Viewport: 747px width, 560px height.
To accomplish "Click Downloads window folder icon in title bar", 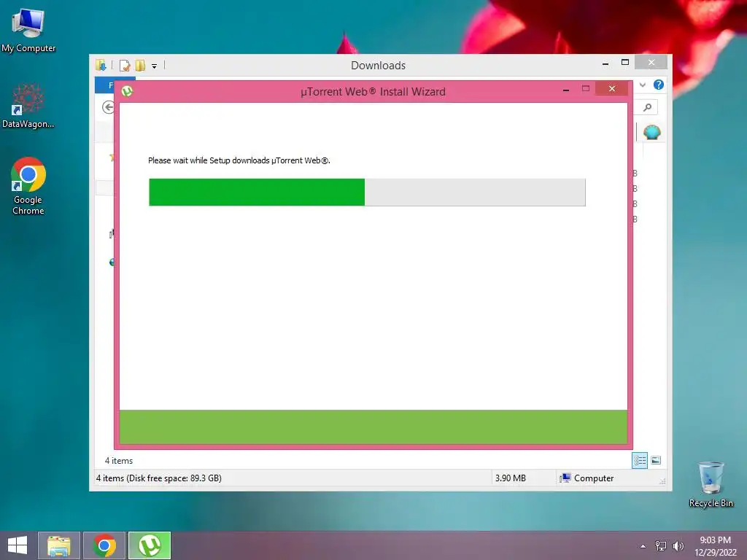I will tap(101, 65).
